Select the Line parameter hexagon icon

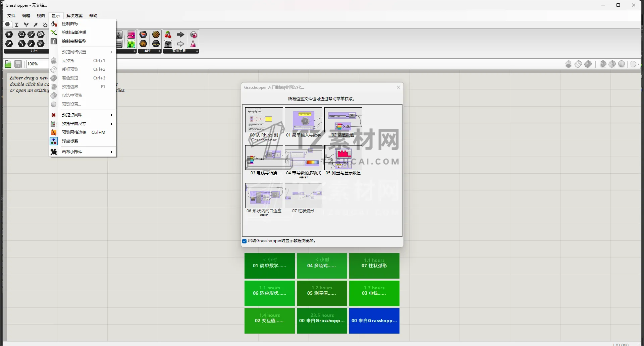[31, 44]
